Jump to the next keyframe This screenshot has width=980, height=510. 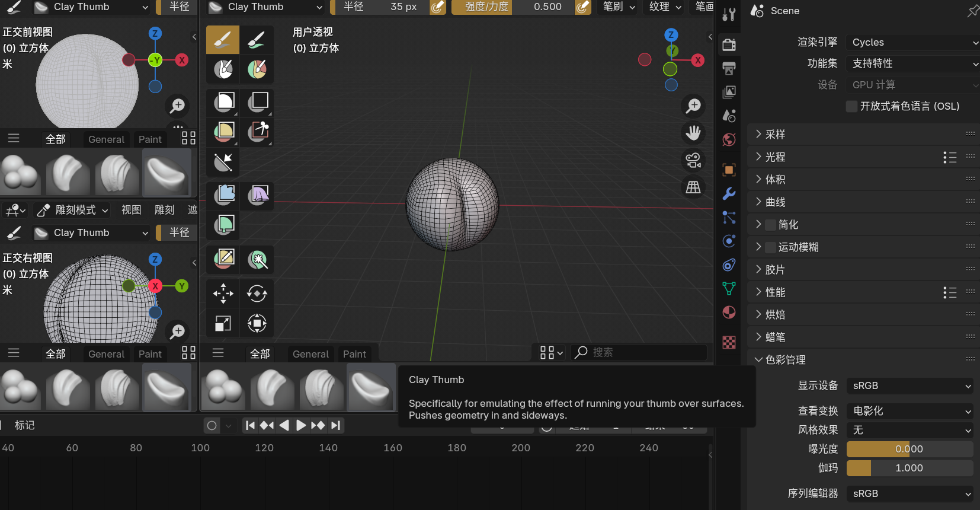coord(318,425)
